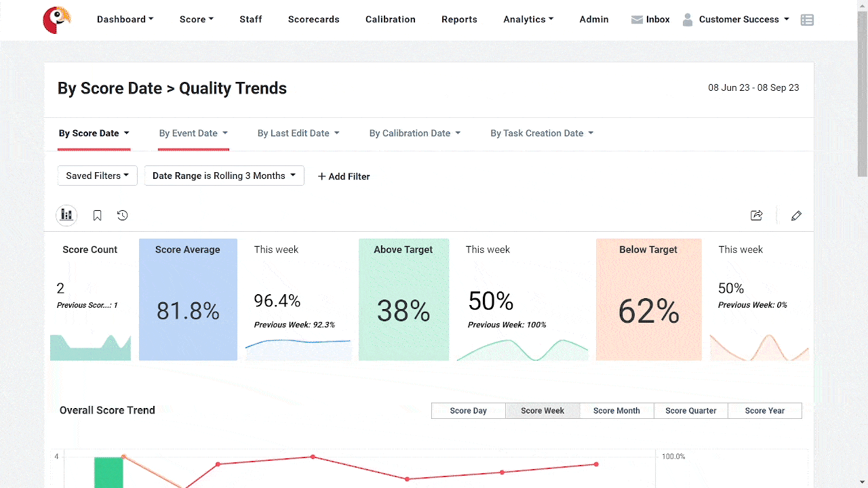Click the blue Score Average card

click(x=188, y=300)
